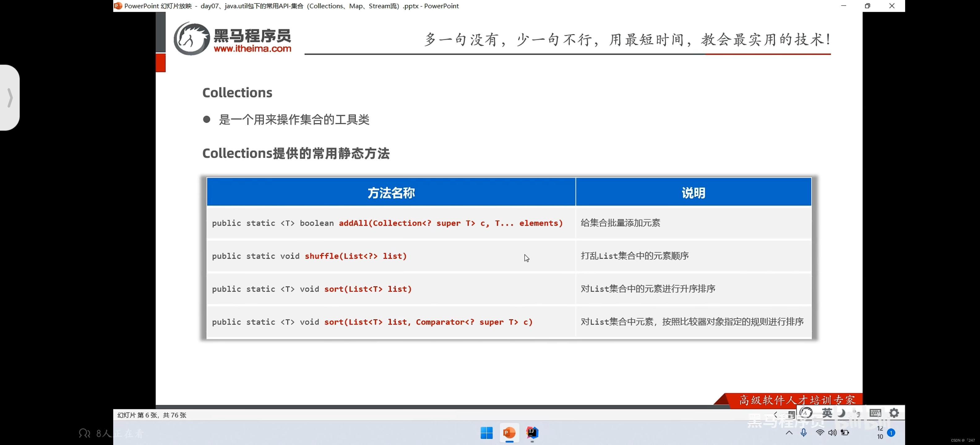Viewport: 980px width, 445px height.
Task: Click the shuffle(List<?> list) cell
Action: click(x=391, y=256)
